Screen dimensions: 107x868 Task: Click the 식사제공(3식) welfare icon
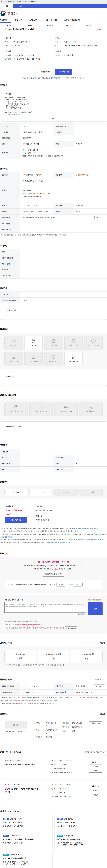pos(73,359)
